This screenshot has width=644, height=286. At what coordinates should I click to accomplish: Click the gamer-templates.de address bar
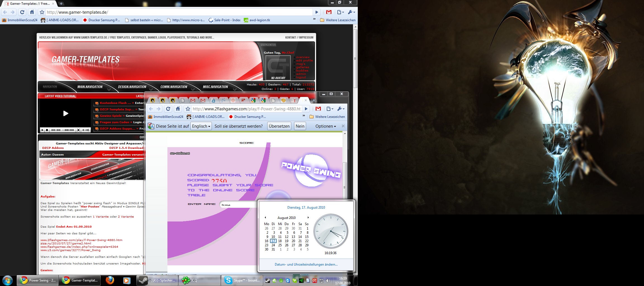point(179,12)
